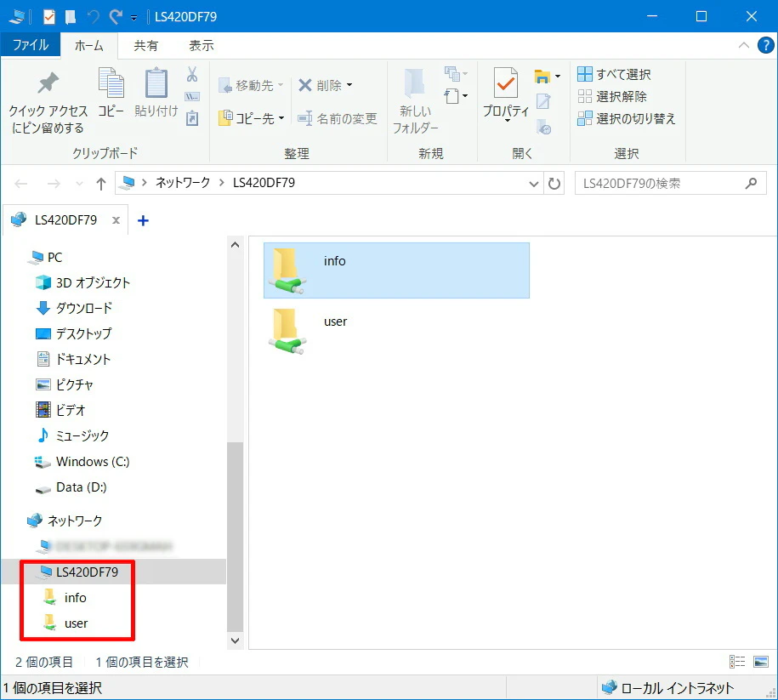
Task: Click the Redo icon in title bar
Action: (116, 17)
